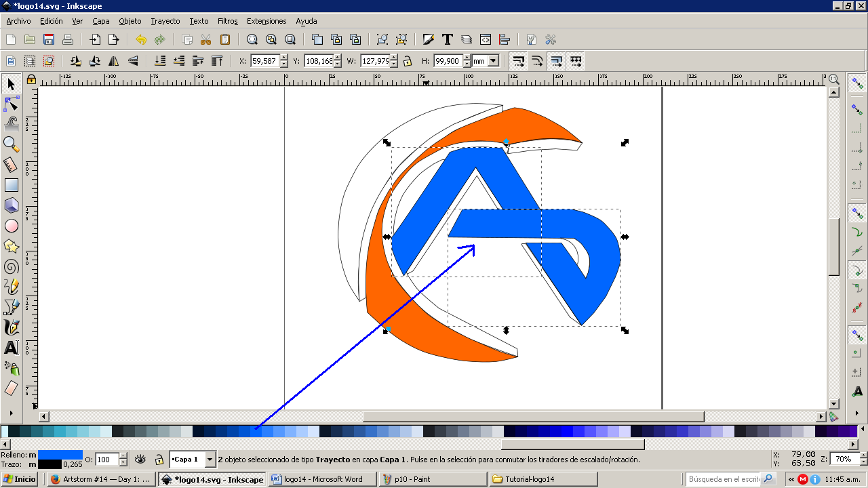
Task: Open the Filtros menu
Action: 228,21
